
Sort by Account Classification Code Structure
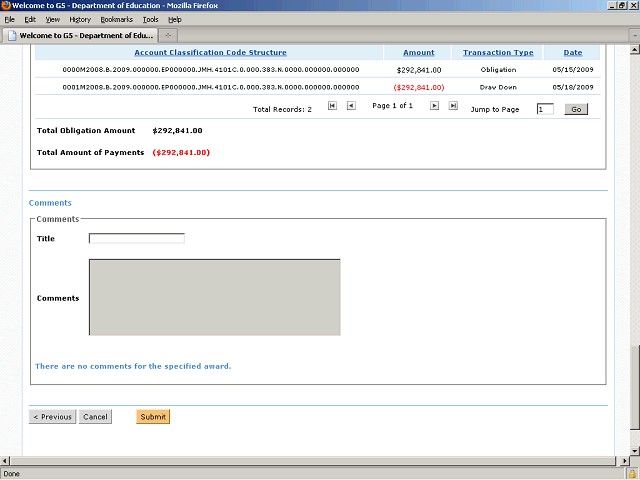click(211, 53)
